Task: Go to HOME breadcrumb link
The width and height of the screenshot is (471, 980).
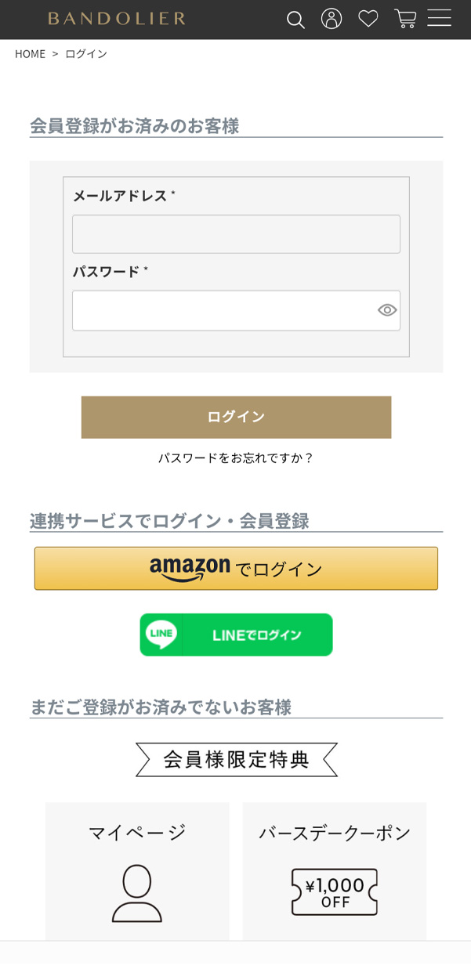Action: click(x=30, y=54)
